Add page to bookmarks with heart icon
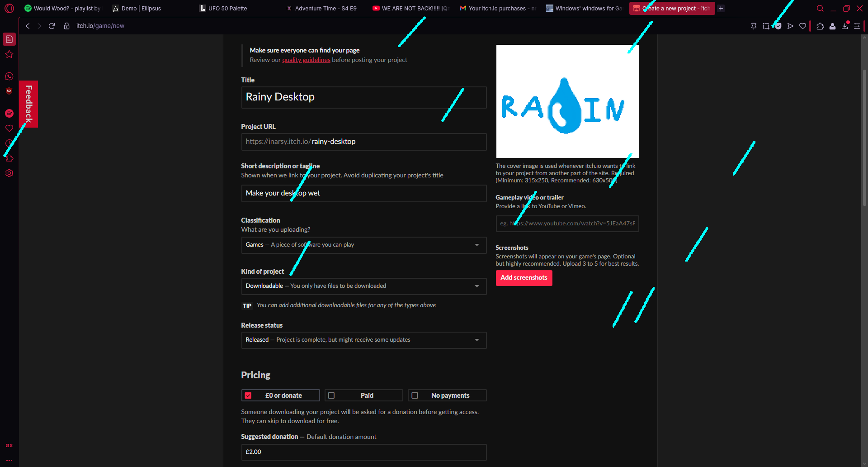 (802, 26)
